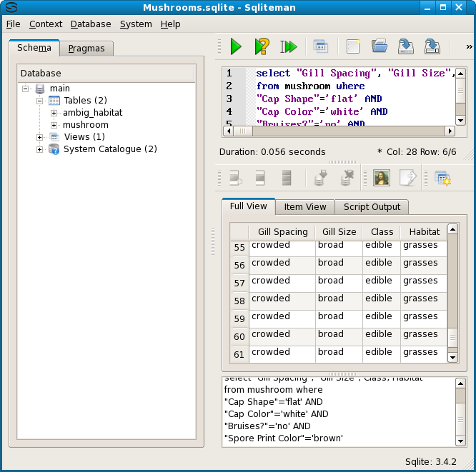Save the SQL script to disk
The width and height of the screenshot is (476, 472).
click(405, 46)
